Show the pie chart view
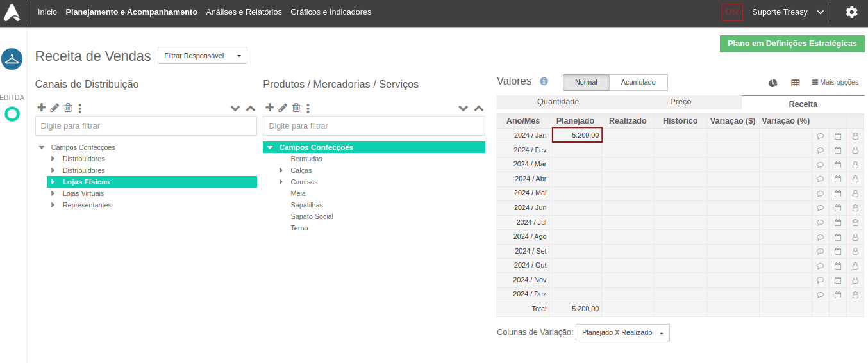Viewport: 868px width, 363px height. point(773,83)
